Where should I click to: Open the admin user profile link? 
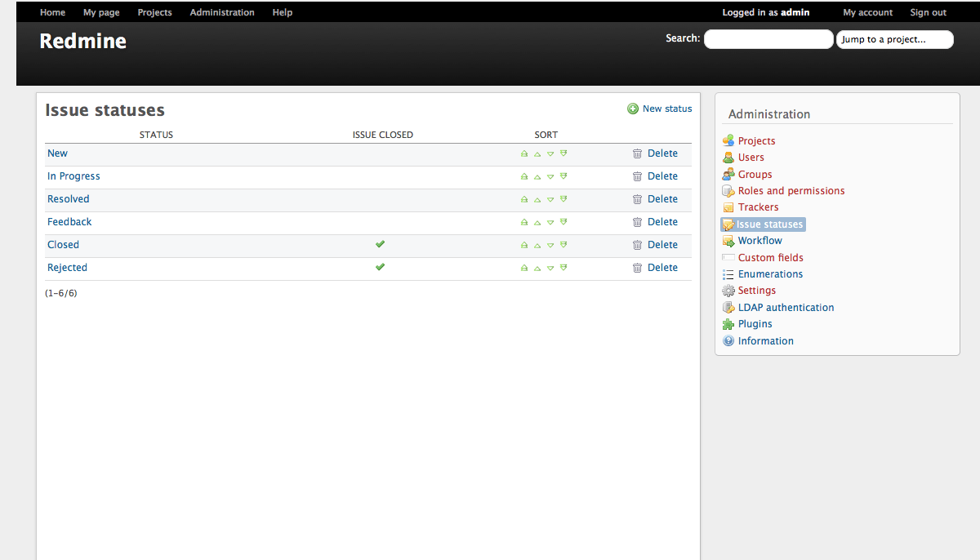[x=795, y=12]
